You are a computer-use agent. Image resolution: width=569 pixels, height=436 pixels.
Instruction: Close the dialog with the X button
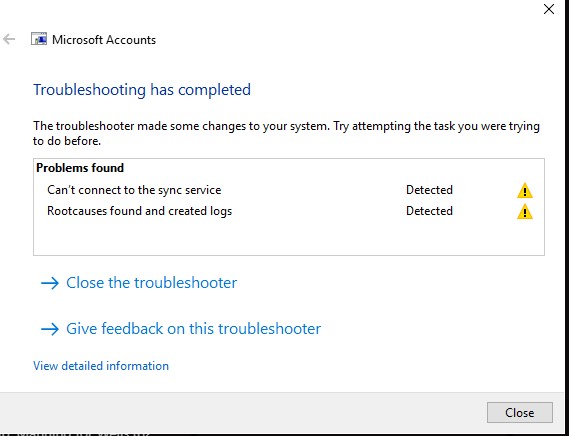tap(549, 9)
